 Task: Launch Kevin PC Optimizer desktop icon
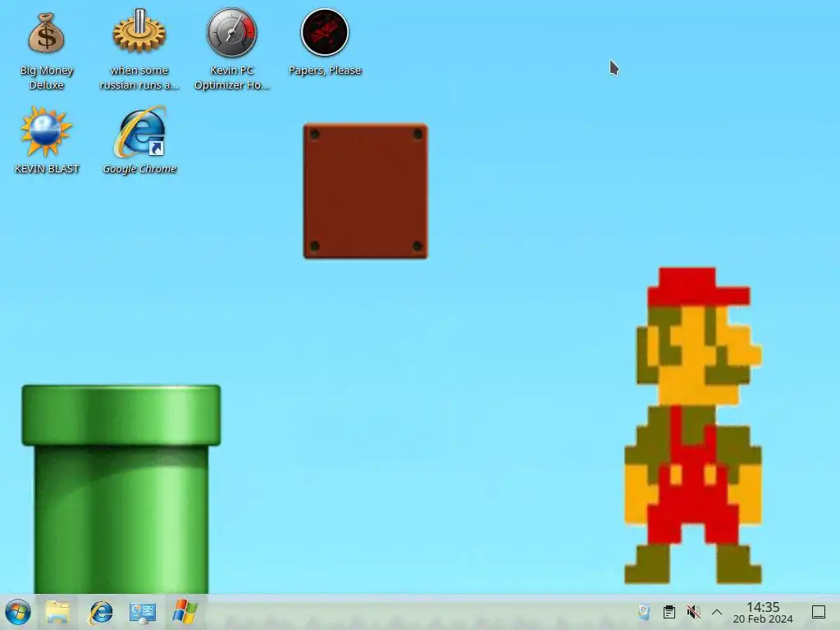click(232, 33)
